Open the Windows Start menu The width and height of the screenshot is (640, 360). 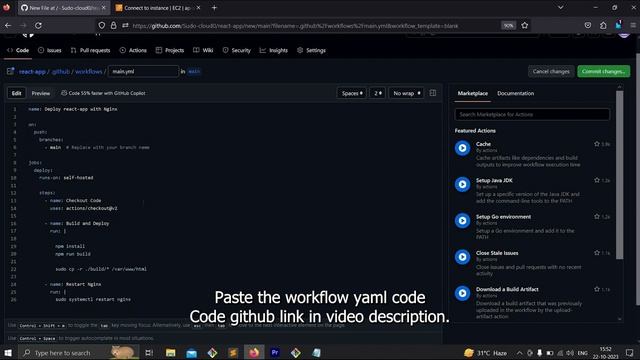8,353
